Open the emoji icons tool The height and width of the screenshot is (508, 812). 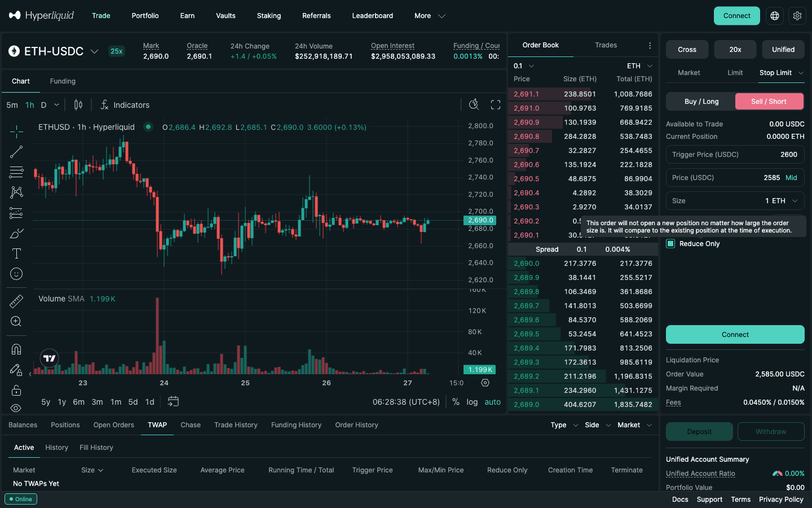[x=16, y=274]
